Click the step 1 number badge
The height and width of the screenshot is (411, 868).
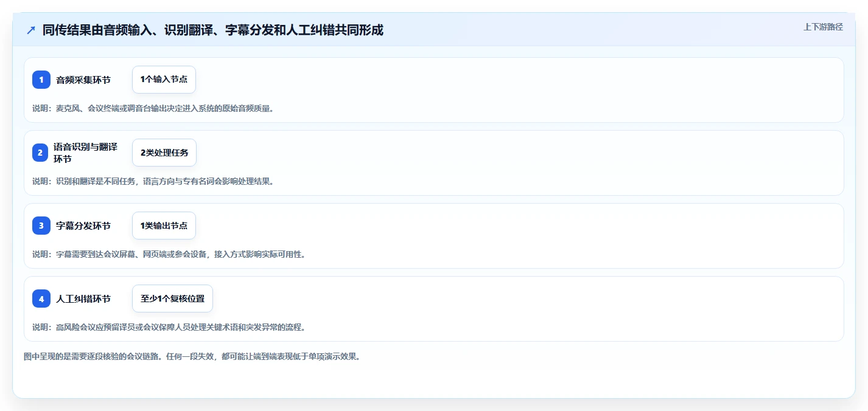41,80
